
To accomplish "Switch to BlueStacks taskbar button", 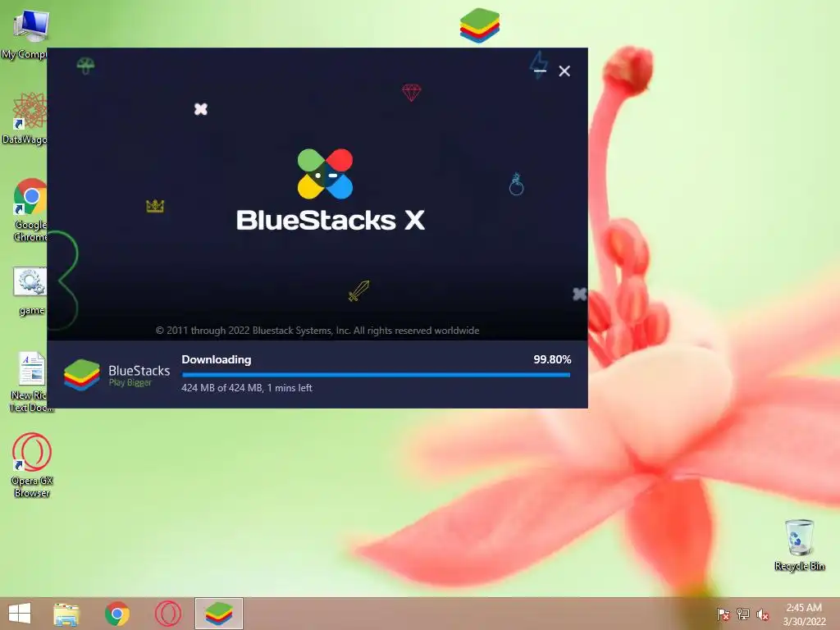I will tap(218, 614).
